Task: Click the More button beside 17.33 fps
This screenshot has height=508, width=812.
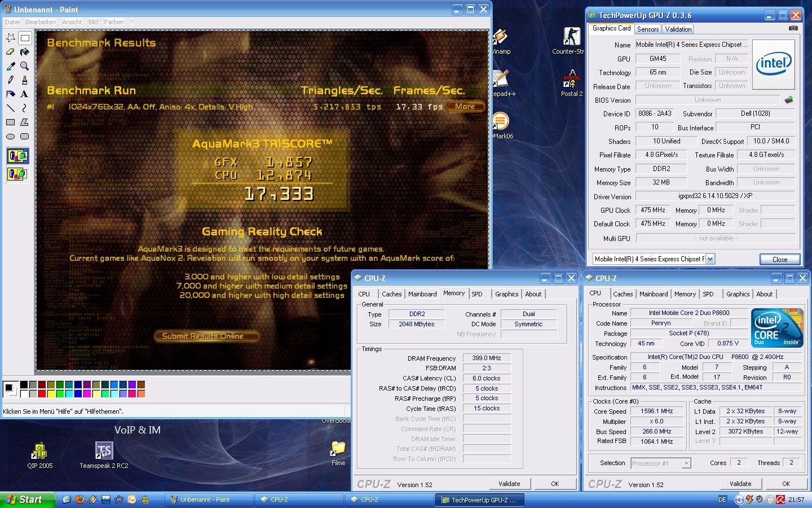Action: click(x=465, y=106)
